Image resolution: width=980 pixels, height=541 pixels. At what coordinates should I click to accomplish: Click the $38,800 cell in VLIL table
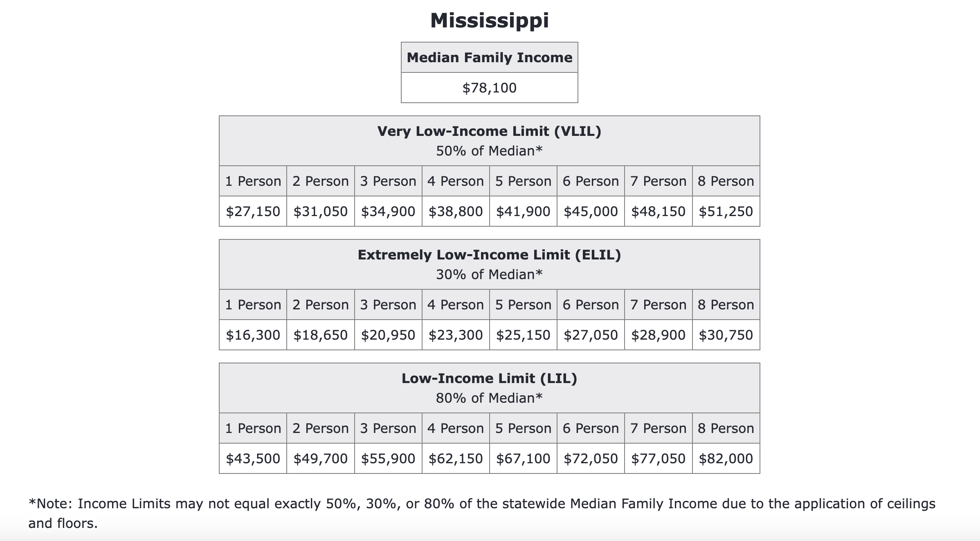tap(455, 211)
